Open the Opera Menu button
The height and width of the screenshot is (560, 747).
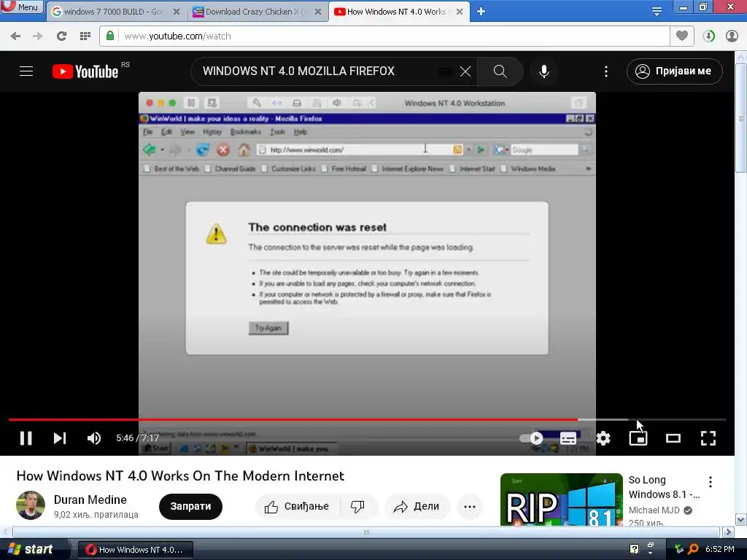(22, 7)
